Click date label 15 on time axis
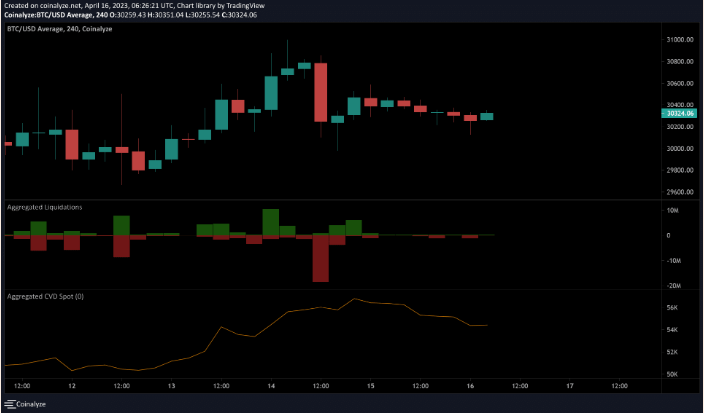704x413 pixels. 370,386
